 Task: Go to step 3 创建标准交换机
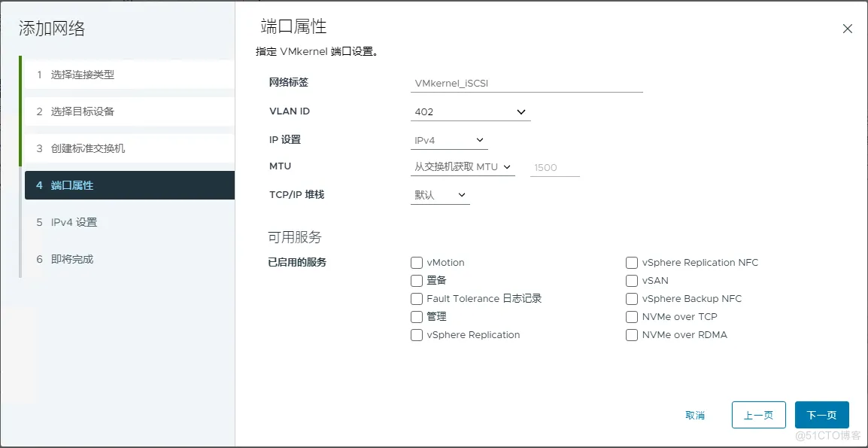129,148
